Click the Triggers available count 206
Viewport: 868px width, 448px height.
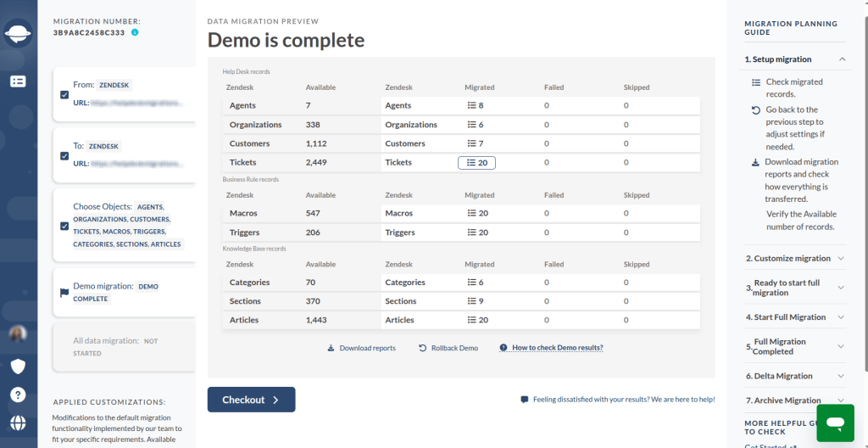[x=313, y=232]
